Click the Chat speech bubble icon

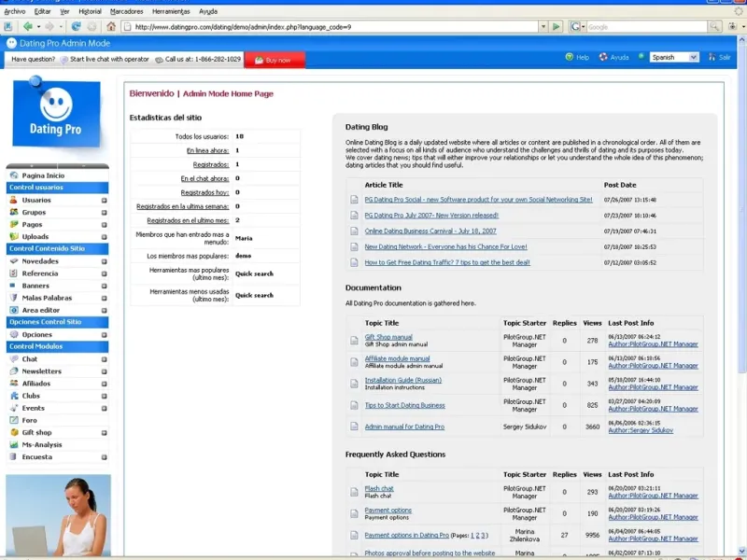point(13,359)
